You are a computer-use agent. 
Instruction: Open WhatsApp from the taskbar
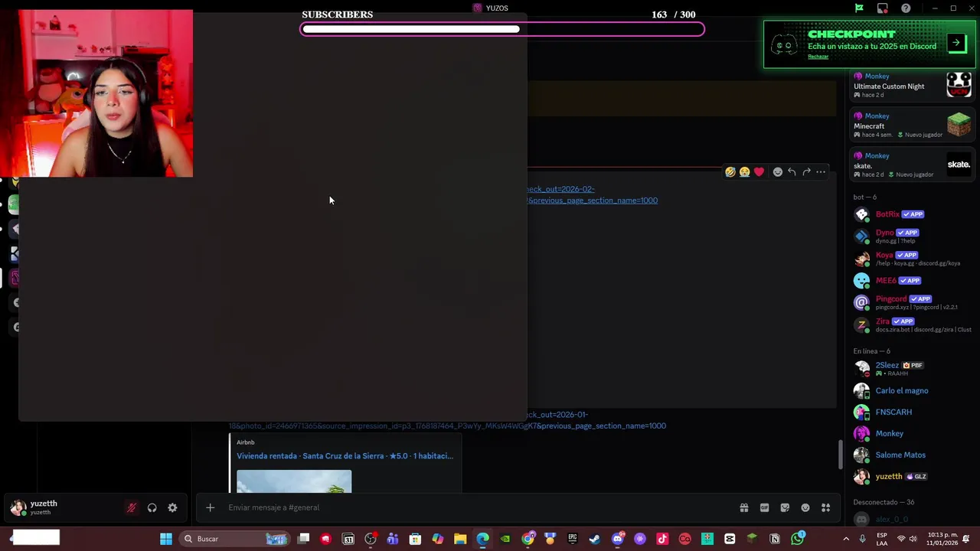coord(798,539)
